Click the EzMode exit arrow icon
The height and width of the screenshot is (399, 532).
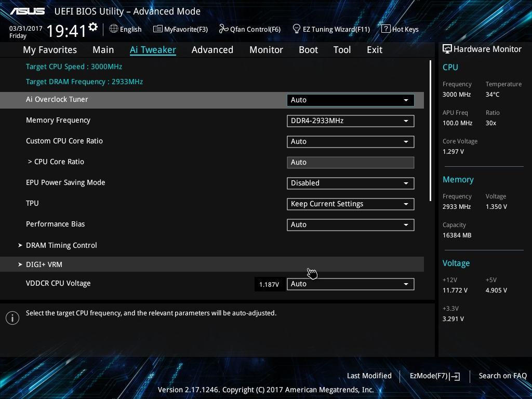click(x=455, y=376)
